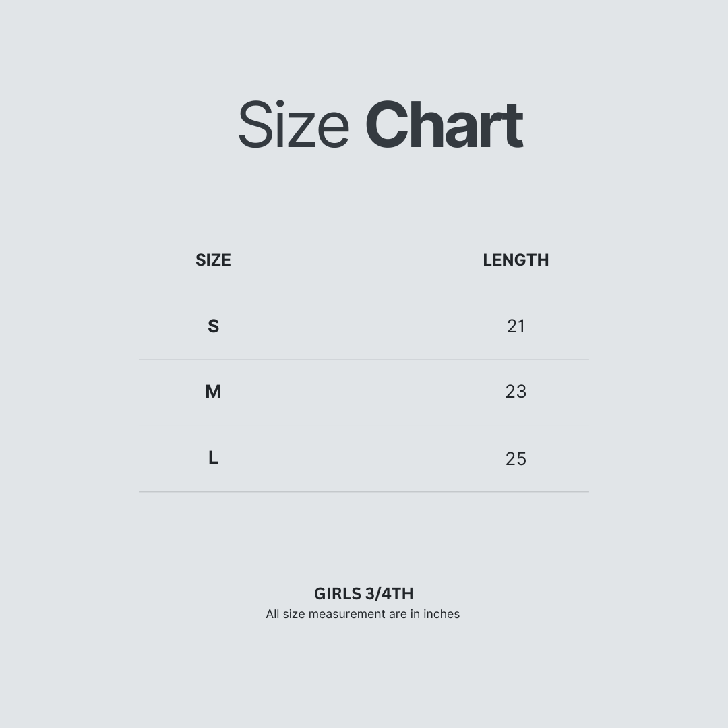
Task: Click the divider line below the L row
Action: tap(364, 492)
